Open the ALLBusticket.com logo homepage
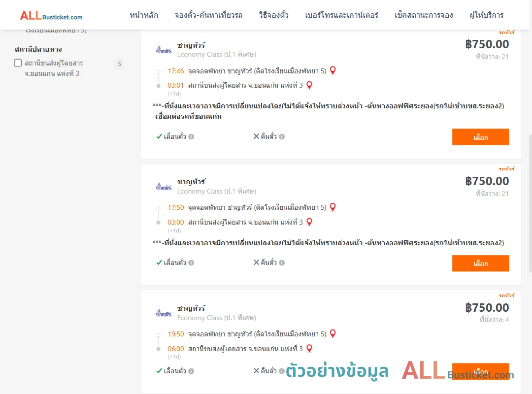This screenshot has height=394, width=532. [x=51, y=16]
